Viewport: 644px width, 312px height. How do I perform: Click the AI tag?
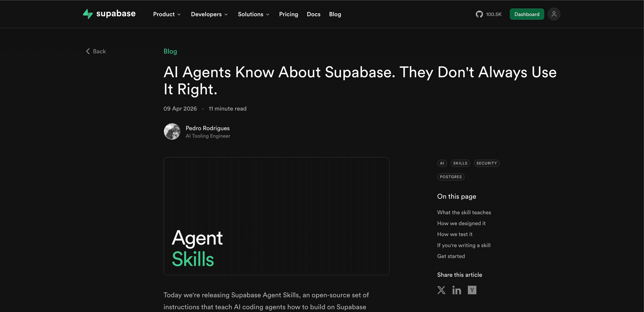tap(442, 163)
